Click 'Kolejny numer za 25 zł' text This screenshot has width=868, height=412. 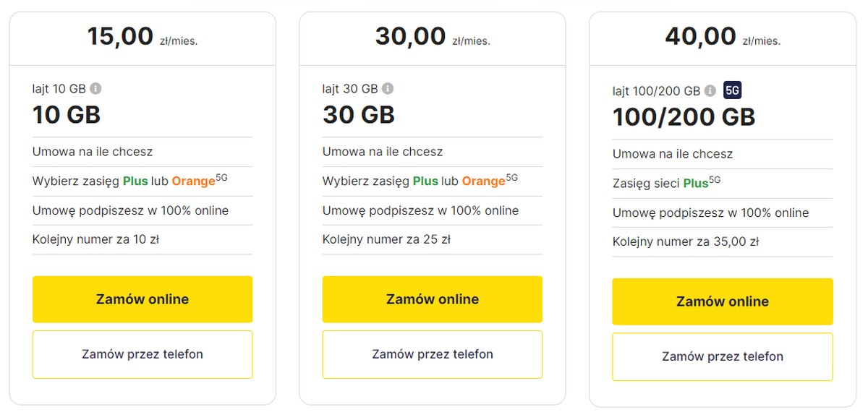(x=386, y=239)
